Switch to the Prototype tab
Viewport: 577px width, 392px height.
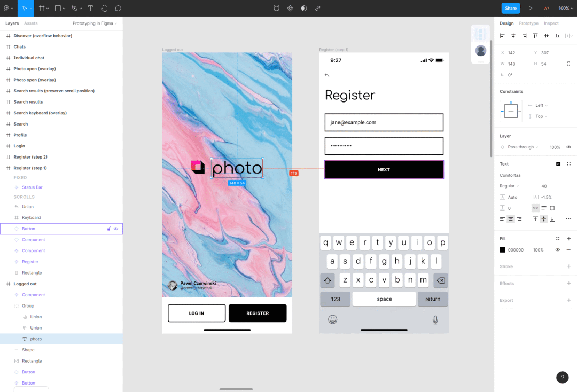point(528,23)
